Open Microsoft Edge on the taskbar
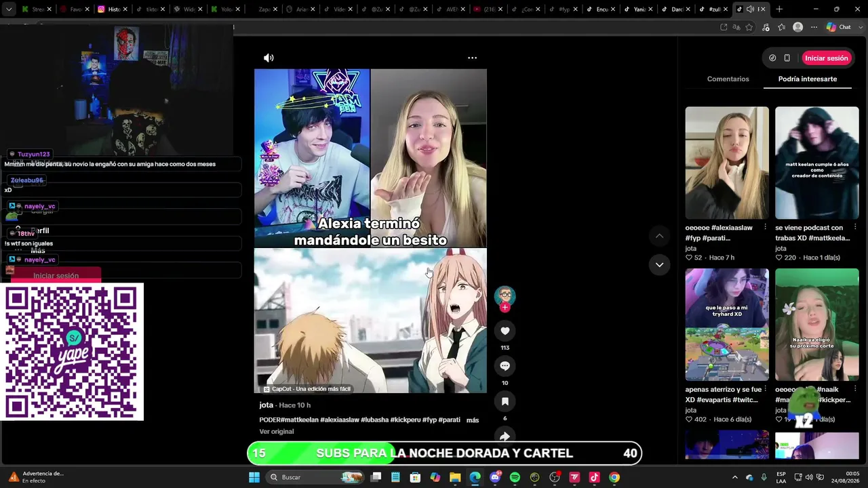This screenshot has width=868, height=488. pyautogui.click(x=475, y=477)
